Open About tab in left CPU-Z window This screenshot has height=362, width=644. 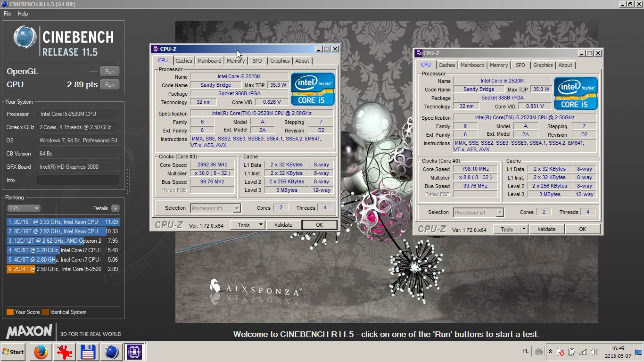point(302,61)
